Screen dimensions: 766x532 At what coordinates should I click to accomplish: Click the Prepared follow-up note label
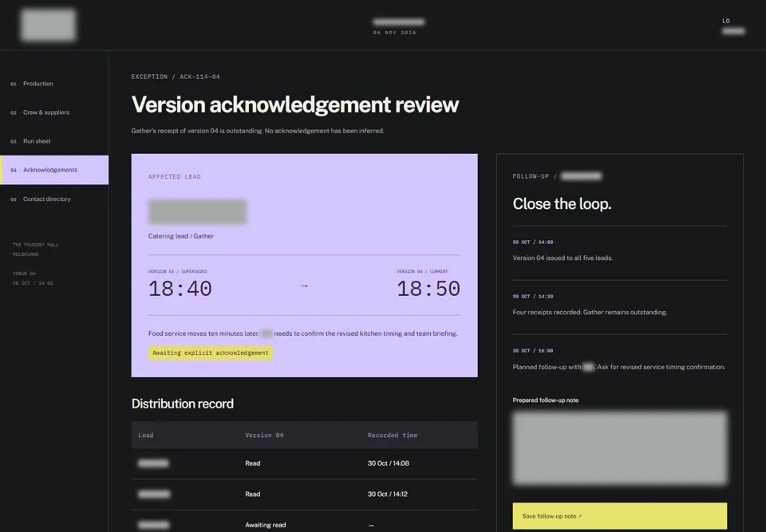click(x=546, y=400)
